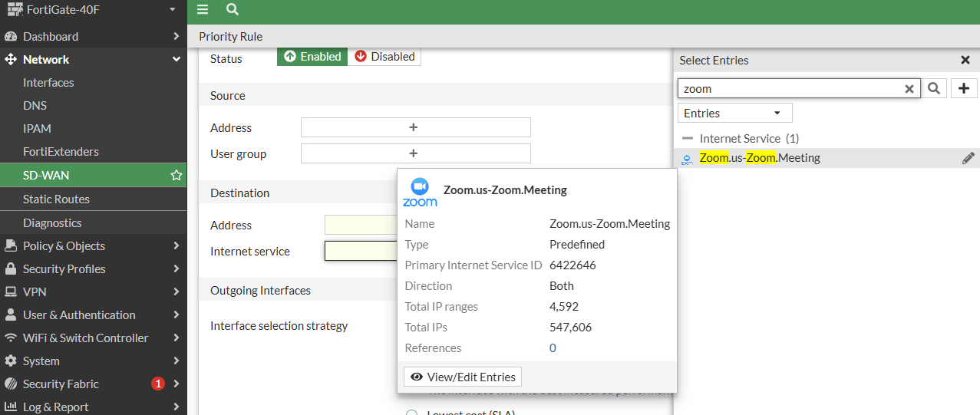
Task: Click the Dashboard gauge icon
Action: pyautogui.click(x=11, y=36)
